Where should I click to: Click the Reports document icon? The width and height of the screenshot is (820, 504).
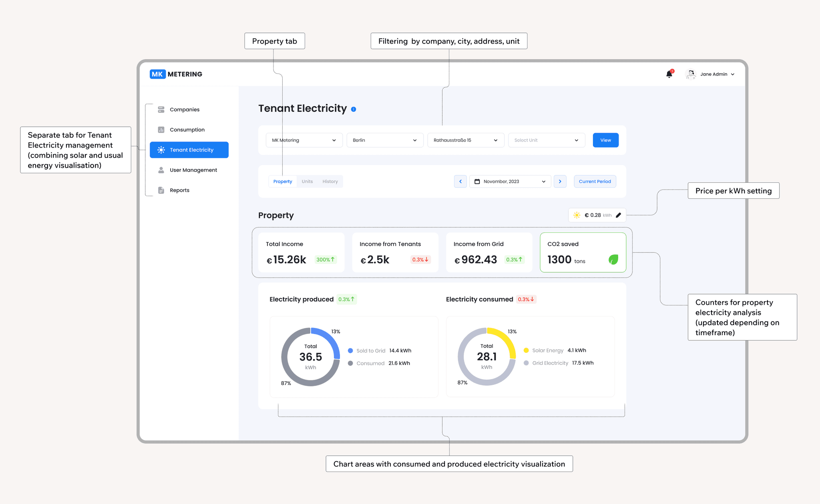click(161, 190)
